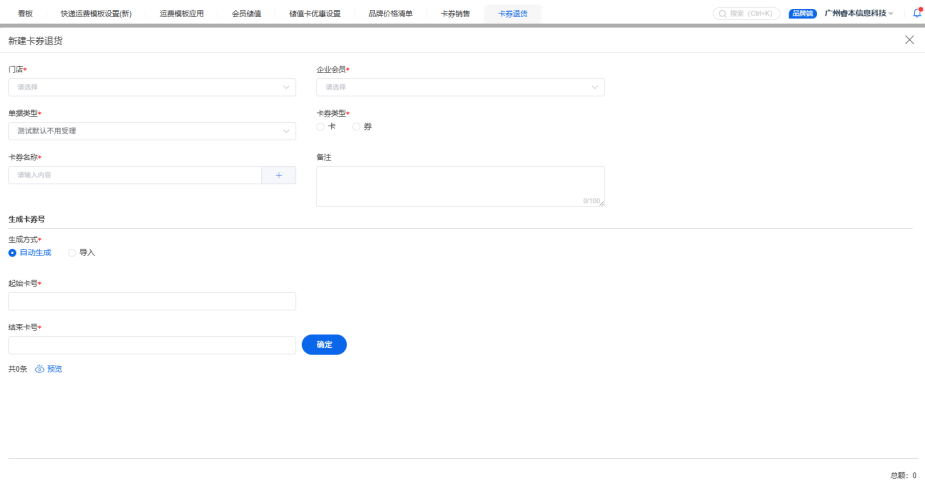
Task: Switch to the 卡券销售 tab
Action: [x=455, y=13]
